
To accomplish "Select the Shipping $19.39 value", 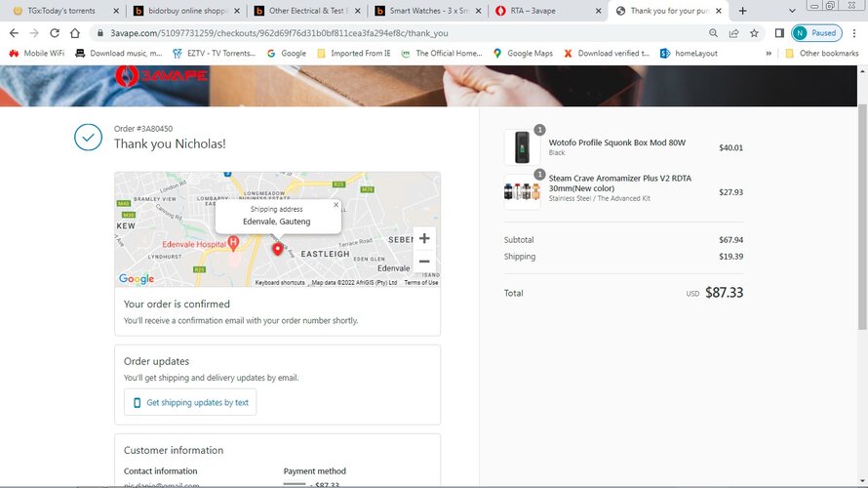I will pos(730,257).
